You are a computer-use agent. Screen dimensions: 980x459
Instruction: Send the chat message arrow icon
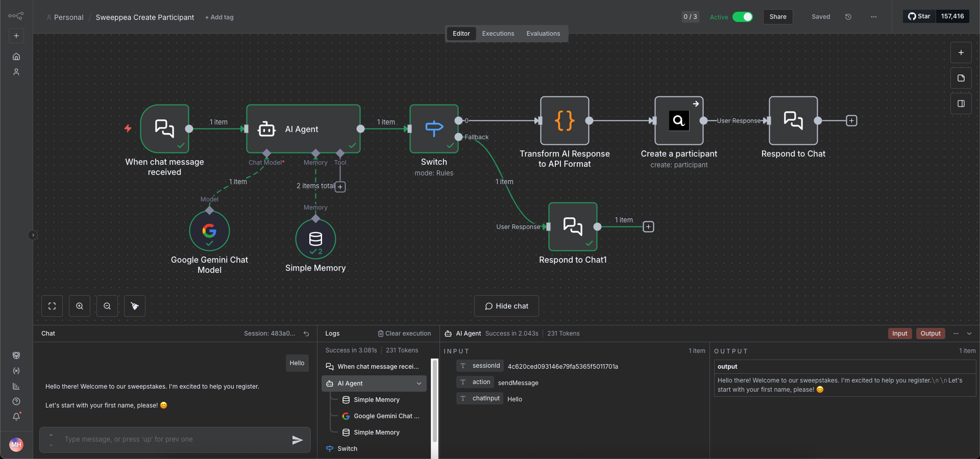(x=298, y=440)
